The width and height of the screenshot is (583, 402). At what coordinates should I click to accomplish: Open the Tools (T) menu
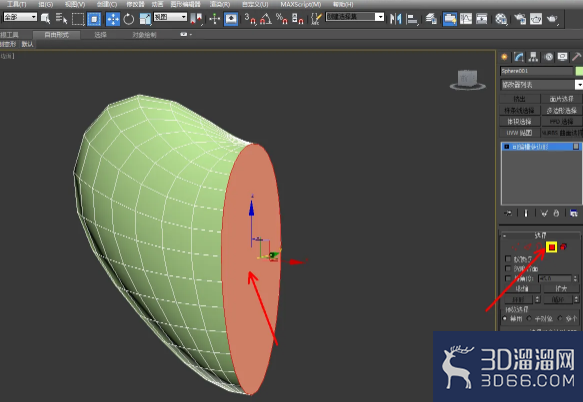coord(16,4)
